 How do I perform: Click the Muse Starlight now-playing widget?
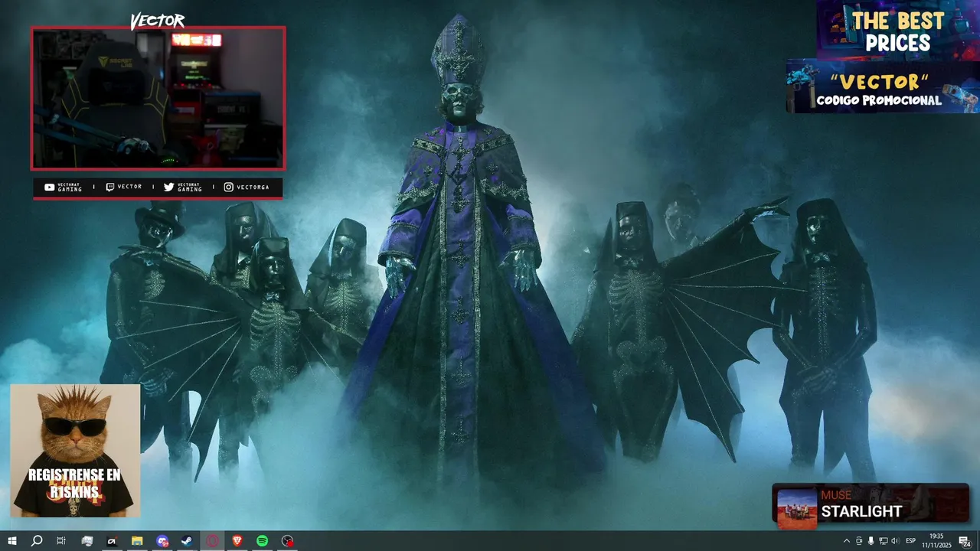pos(871,503)
